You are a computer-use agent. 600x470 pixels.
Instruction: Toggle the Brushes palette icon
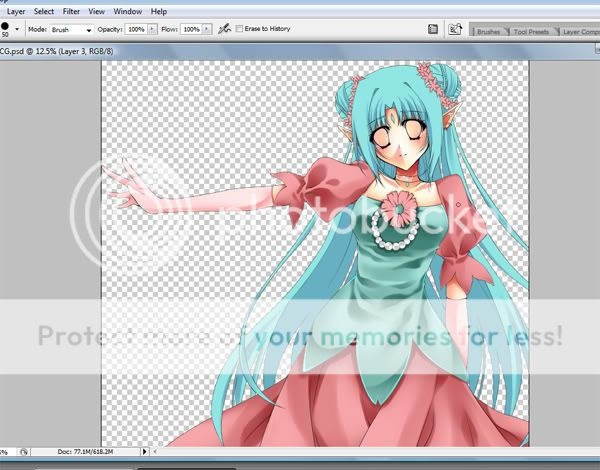pos(433,29)
